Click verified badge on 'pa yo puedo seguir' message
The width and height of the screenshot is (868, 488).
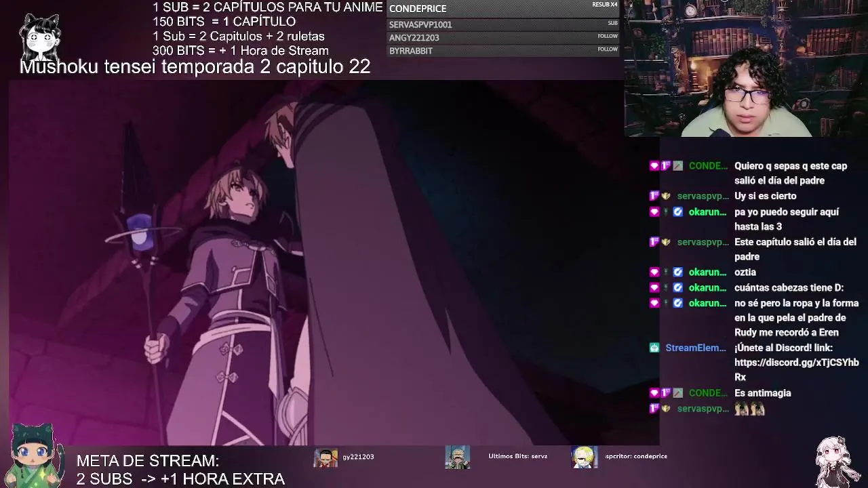(x=677, y=212)
